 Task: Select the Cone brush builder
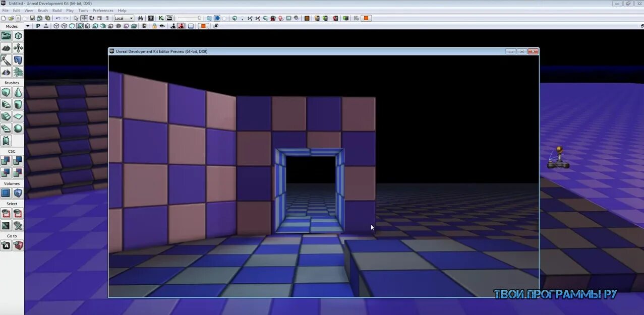18,92
